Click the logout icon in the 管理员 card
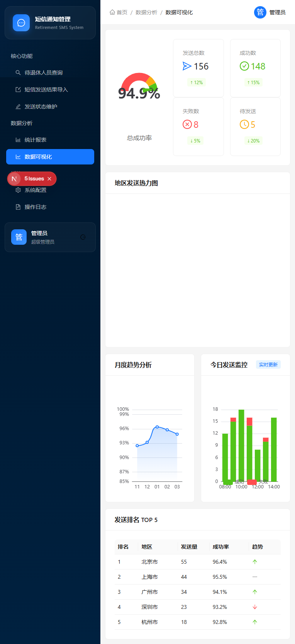The height and width of the screenshot is (644, 295). [x=83, y=237]
